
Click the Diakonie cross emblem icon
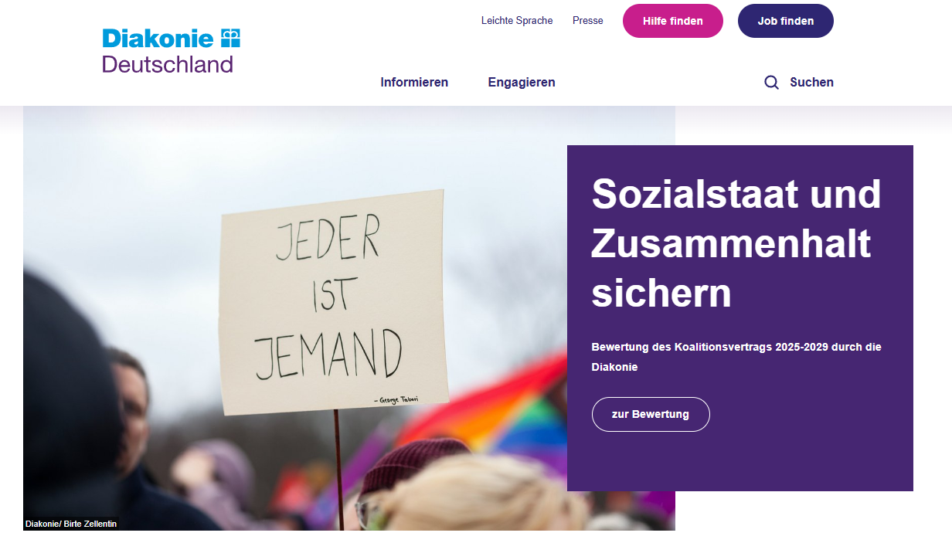click(230, 38)
